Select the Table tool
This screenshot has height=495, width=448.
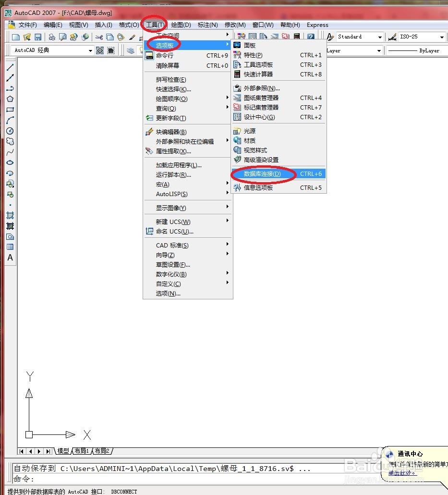[10, 247]
